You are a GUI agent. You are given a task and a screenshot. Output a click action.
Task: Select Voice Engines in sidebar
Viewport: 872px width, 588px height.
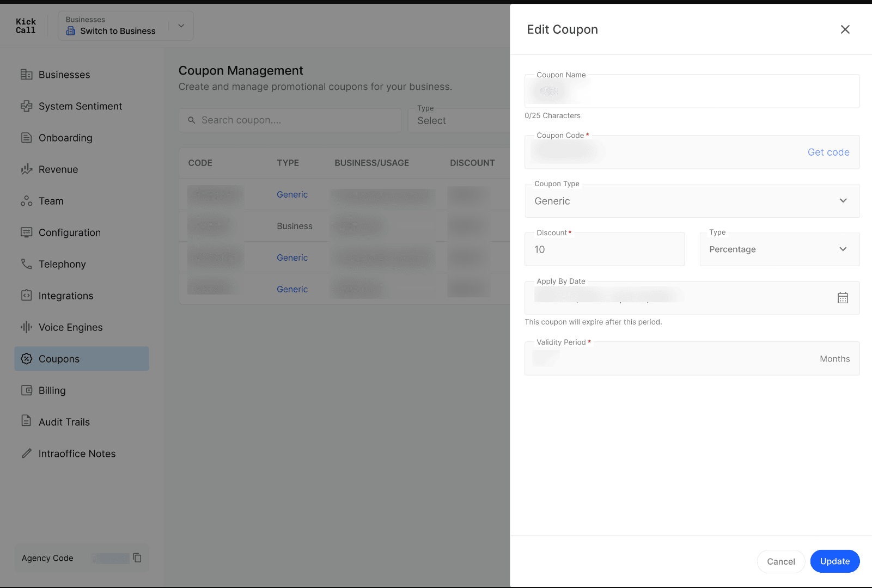click(82, 327)
